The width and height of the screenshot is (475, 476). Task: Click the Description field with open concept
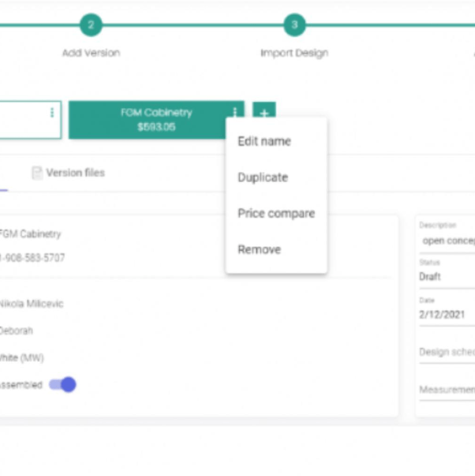click(x=447, y=241)
